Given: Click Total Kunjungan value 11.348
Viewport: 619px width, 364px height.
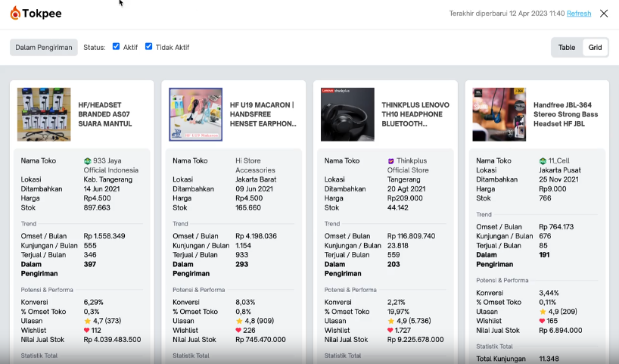Looking at the screenshot, I should tap(549, 359).
